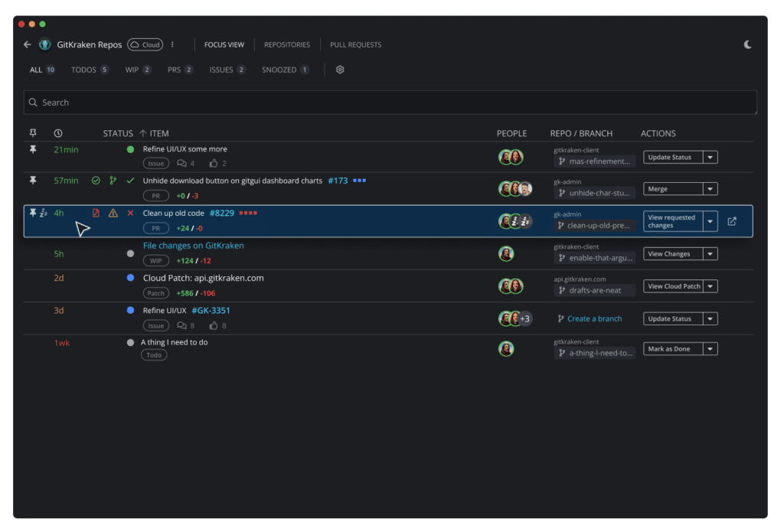The image size is (784, 532).
Task: Focus the Search input field
Action: click(x=390, y=103)
